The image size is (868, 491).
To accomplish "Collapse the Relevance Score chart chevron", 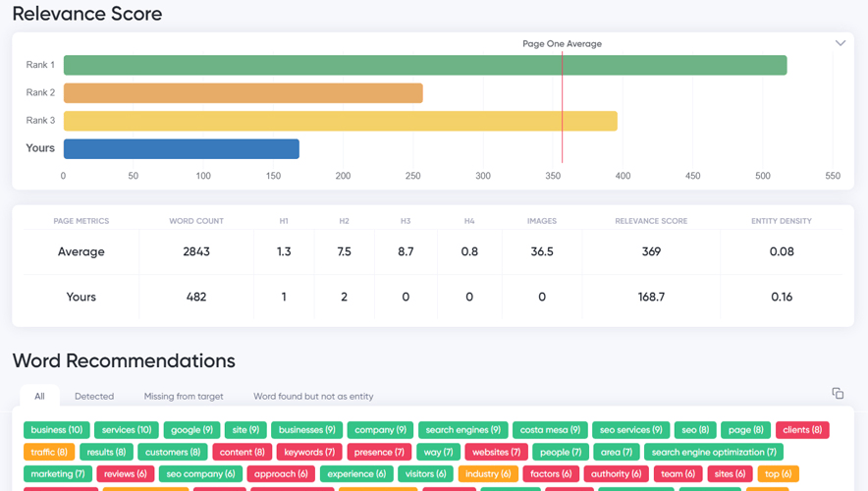I will 841,43.
